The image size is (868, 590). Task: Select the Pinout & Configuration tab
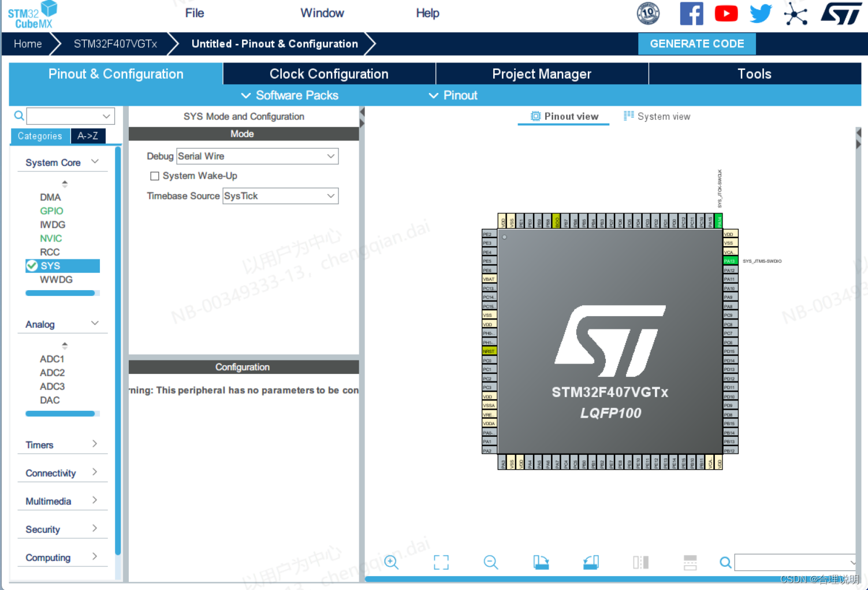click(x=116, y=74)
